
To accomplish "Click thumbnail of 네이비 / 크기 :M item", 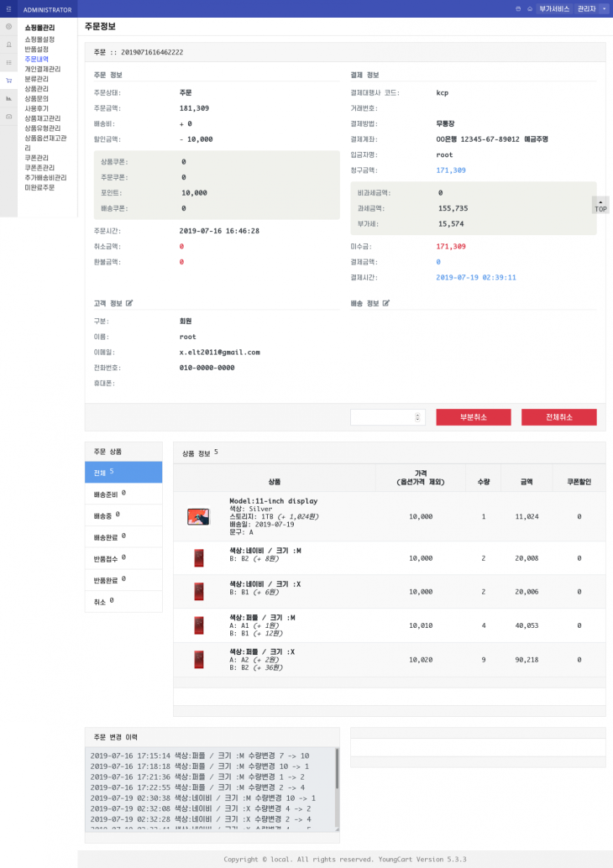I will [199, 558].
